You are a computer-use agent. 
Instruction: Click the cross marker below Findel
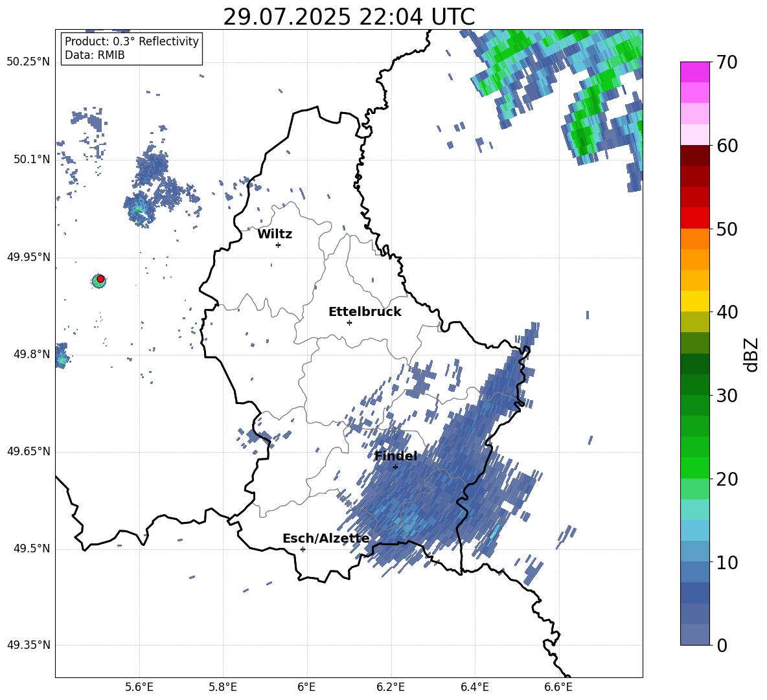[x=395, y=468]
